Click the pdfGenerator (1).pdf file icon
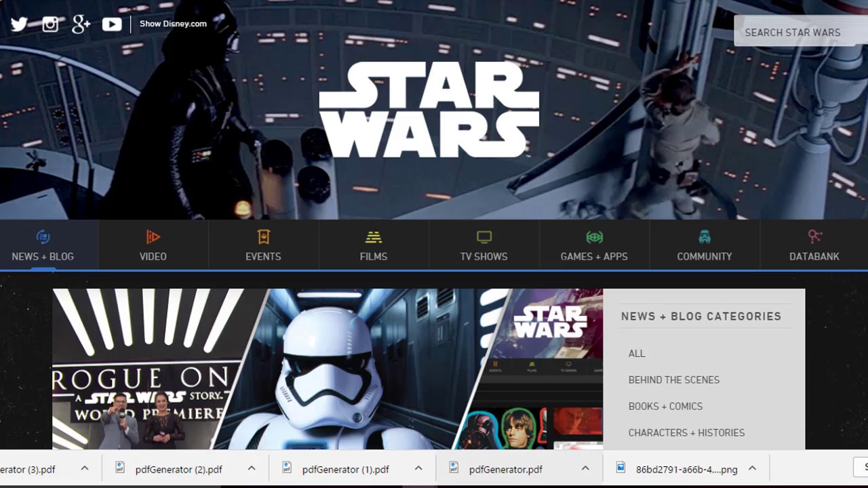 tap(288, 468)
